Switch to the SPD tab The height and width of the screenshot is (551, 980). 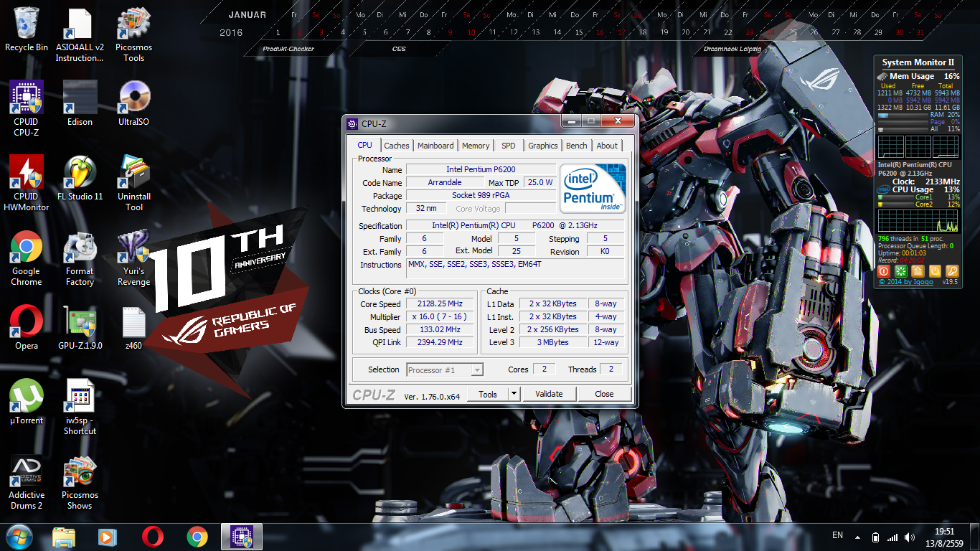(x=509, y=146)
